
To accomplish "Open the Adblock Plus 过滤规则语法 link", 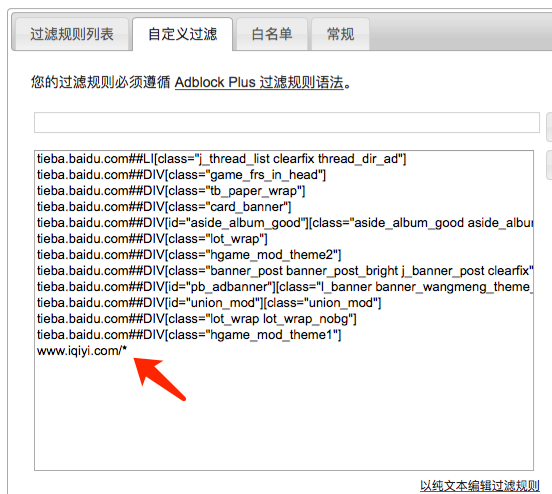I will click(x=259, y=82).
